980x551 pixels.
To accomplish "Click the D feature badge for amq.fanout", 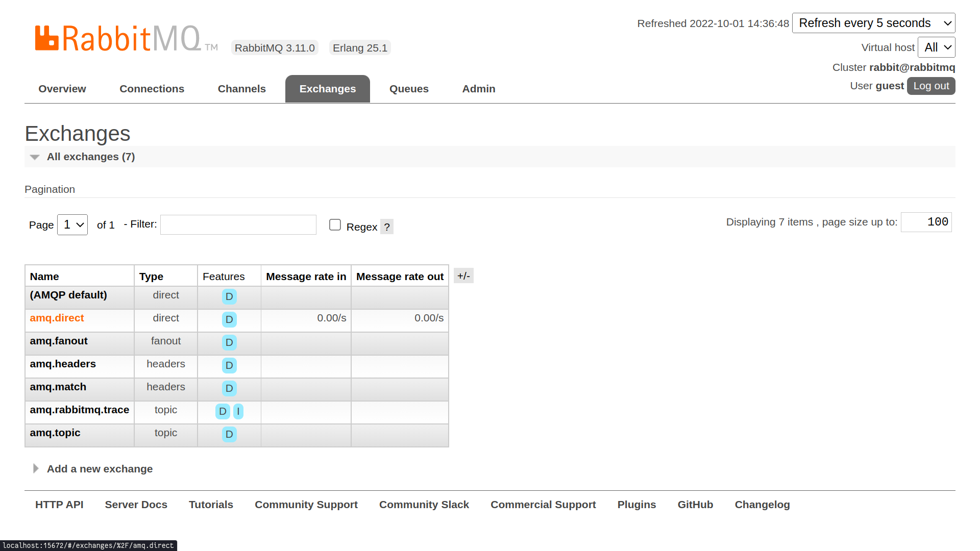I will point(229,342).
